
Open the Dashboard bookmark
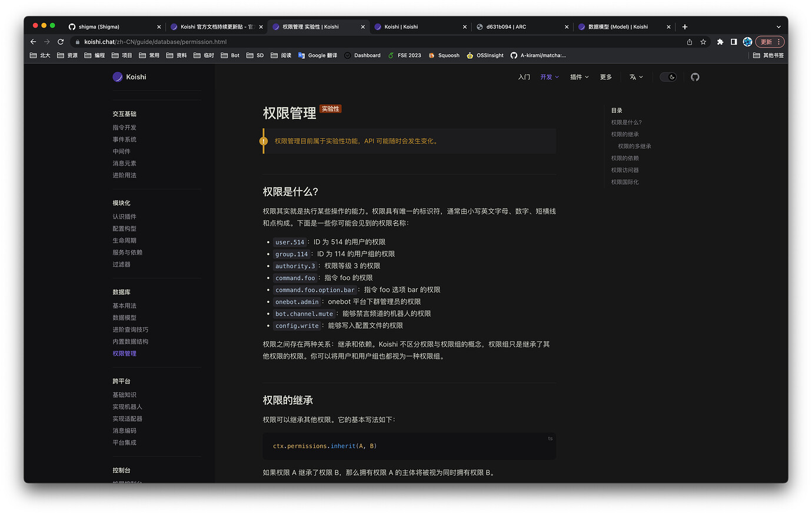click(x=362, y=55)
